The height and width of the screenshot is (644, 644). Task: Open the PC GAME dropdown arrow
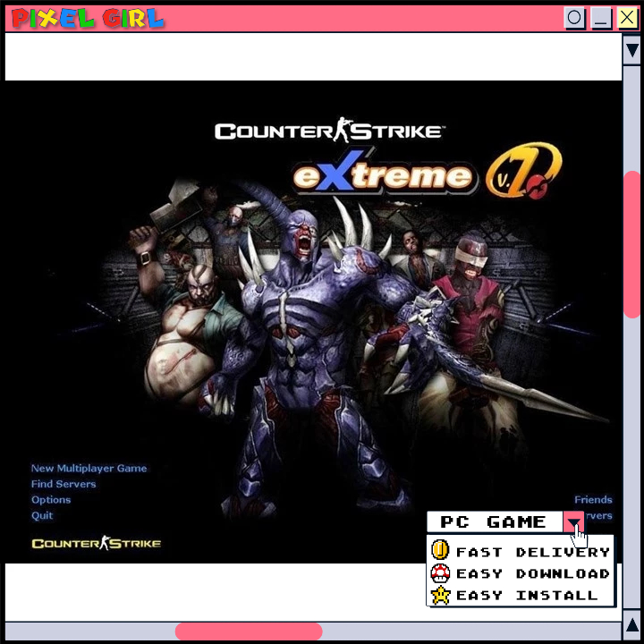click(x=573, y=522)
